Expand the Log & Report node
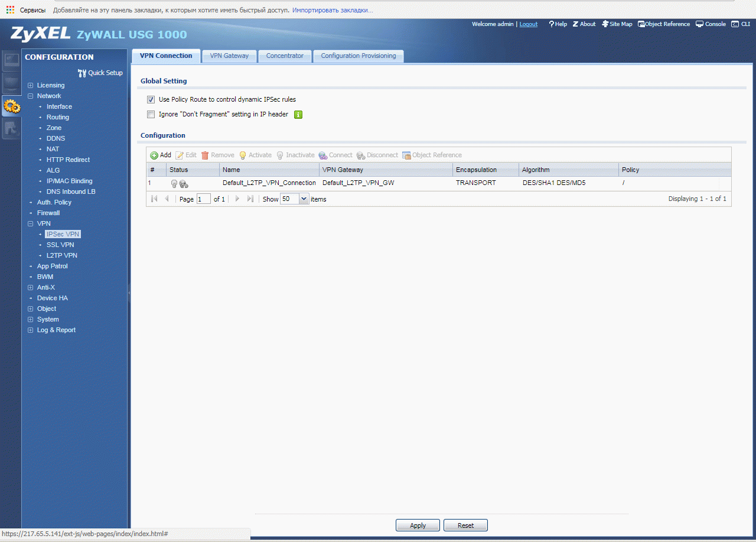The width and height of the screenshot is (756, 542). pos(30,330)
